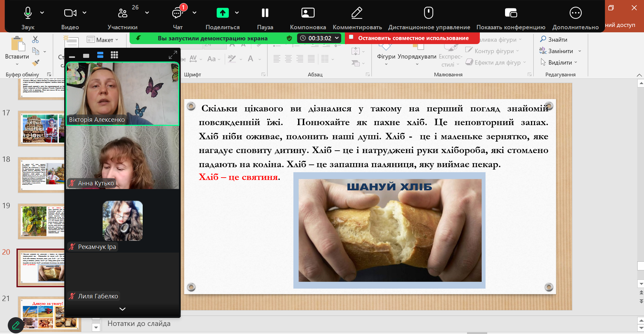This screenshot has height=334, width=644.
Task: Open the Annotate pencil tool
Action: click(x=357, y=13)
